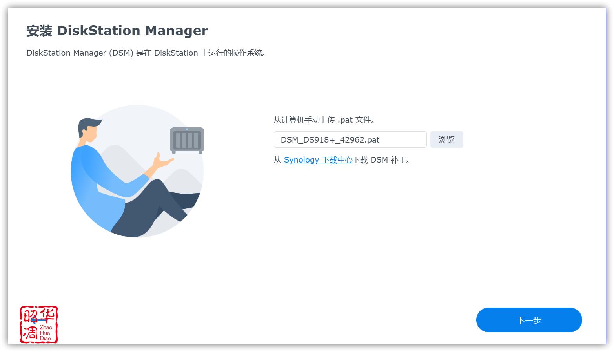Click the 从计算机手动上传 .pat 文件 instruction text
Screen dimensions: 614x364
click(x=324, y=120)
